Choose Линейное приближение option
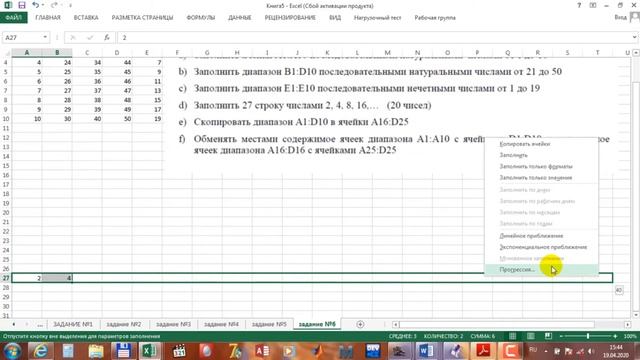The height and width of the screenshot is (360, 640). tap(531, 236)
